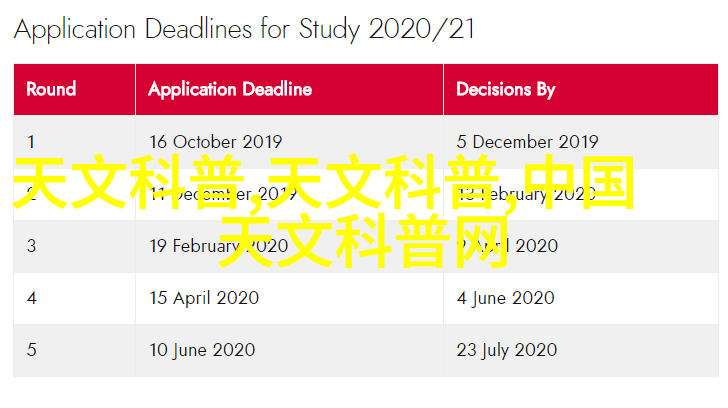Select the 19 February 2020 deadline cell
The image size is (728, 408).
pyautogui.click(x=289, y=246)
